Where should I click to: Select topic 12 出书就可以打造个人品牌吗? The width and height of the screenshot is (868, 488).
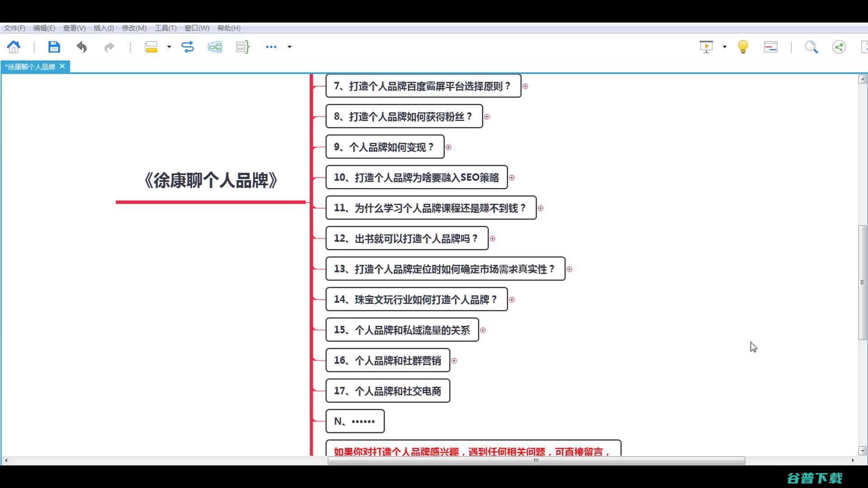[x=407, y=238]
